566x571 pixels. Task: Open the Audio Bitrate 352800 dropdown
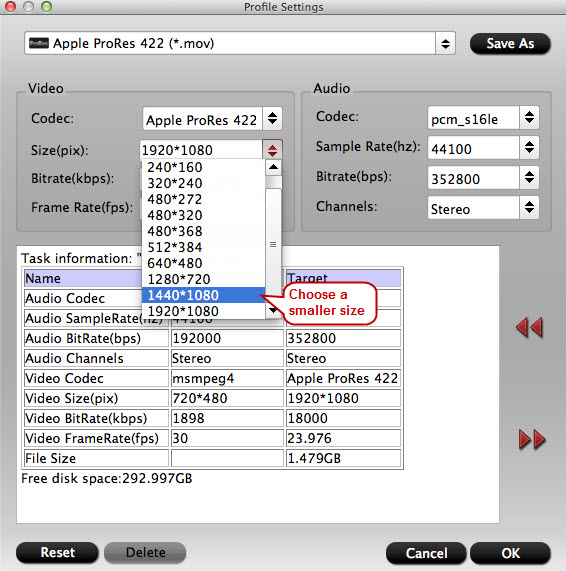click(x=529, y=177)
